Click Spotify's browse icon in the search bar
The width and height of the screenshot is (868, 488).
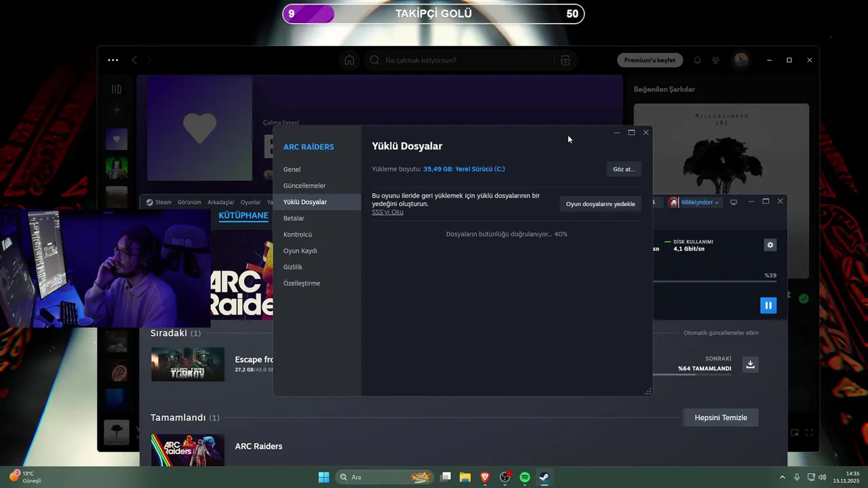tap(566, 60)
